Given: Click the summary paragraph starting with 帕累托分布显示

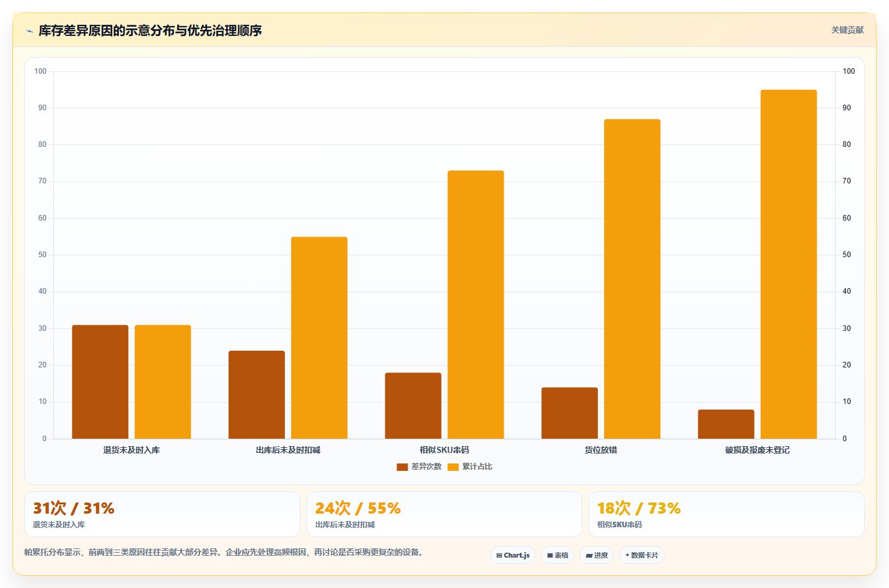Looking at the screenshot, I should tap(226, 552).
